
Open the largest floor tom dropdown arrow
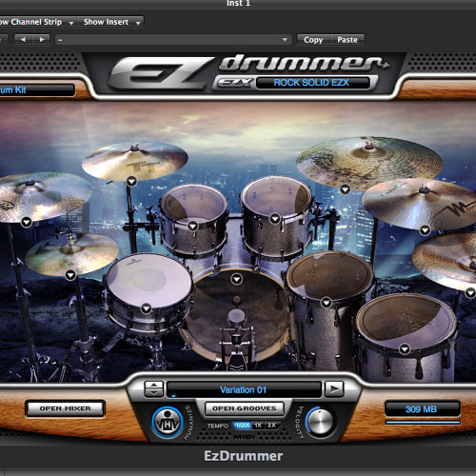(405, 349)
